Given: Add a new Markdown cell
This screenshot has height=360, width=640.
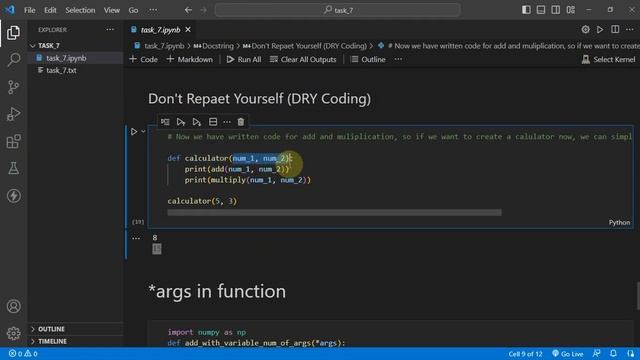Looking at the screenshot, I should tap(189, 59).
